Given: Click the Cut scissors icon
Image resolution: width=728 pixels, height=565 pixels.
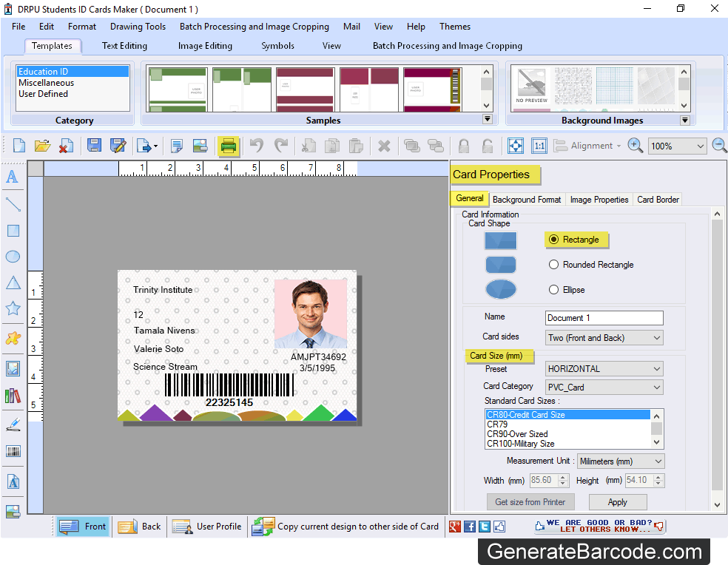Looking at the screenshot, I should click(x=308, y=146).
